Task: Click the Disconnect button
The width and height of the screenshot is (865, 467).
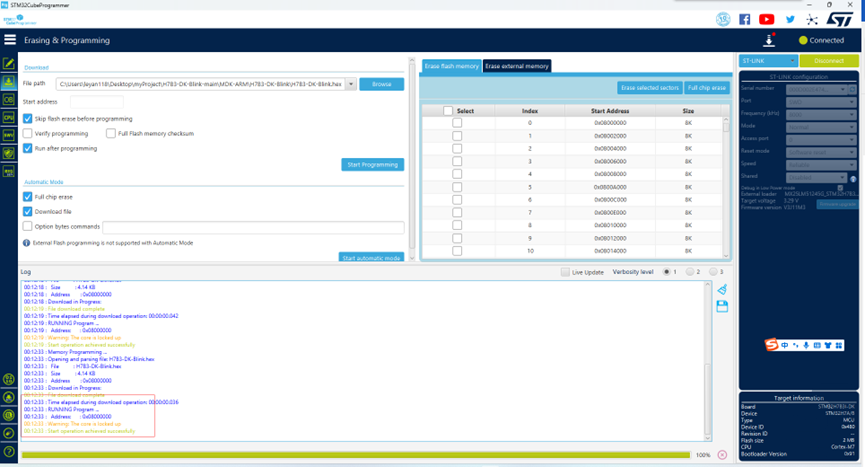Action: (829, 61)
